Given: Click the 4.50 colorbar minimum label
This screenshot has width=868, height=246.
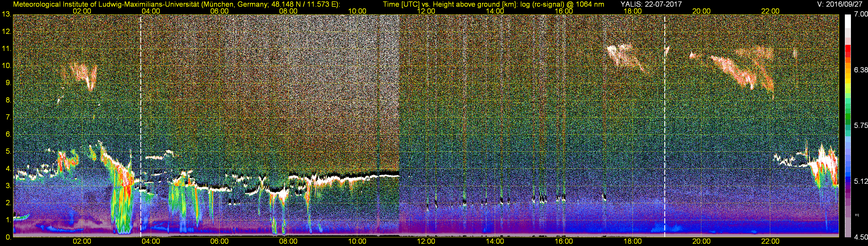Looking at the screenshot, I should point(861,237).
